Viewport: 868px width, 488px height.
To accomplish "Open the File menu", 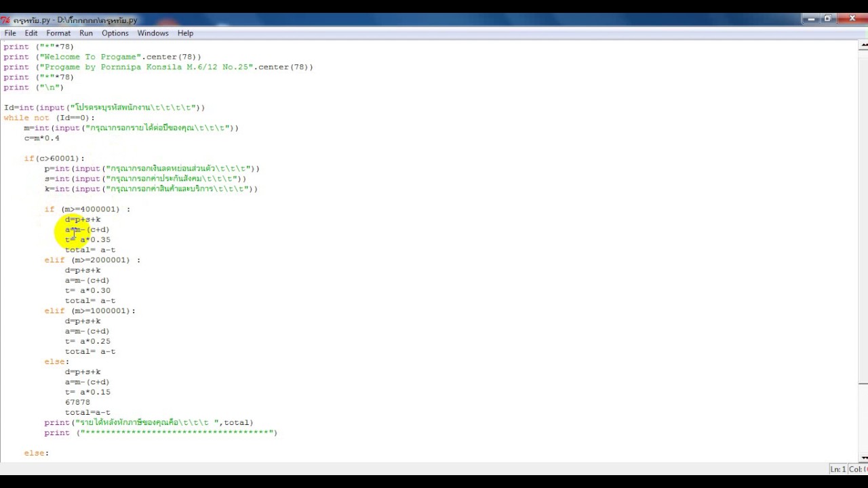I will tap(10, 33).
